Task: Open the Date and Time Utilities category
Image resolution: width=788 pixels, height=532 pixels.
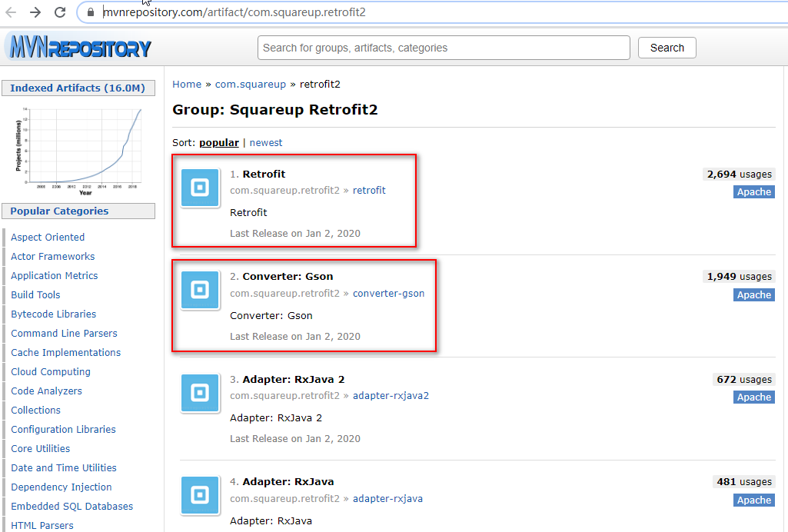Action: coord(64,467)
